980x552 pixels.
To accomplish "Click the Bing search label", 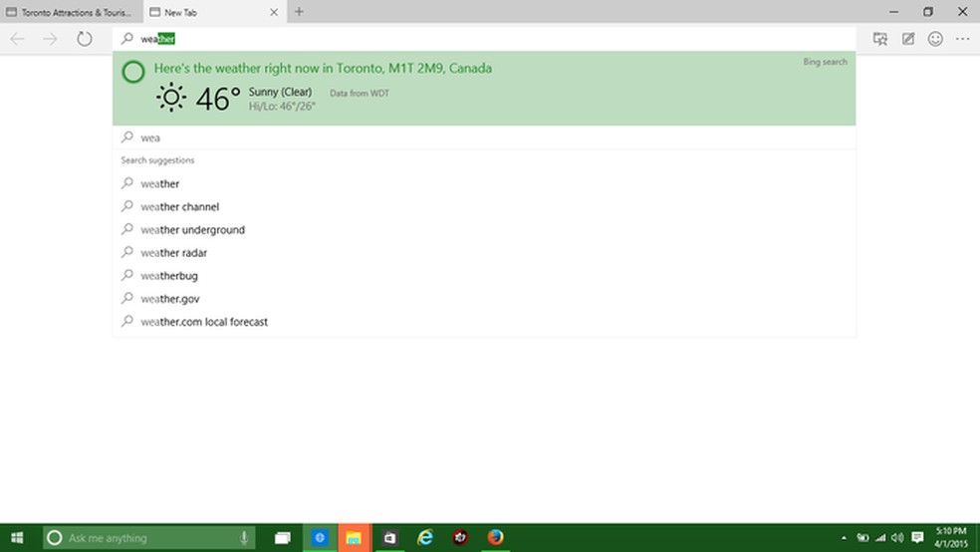I will coord(825,62).
